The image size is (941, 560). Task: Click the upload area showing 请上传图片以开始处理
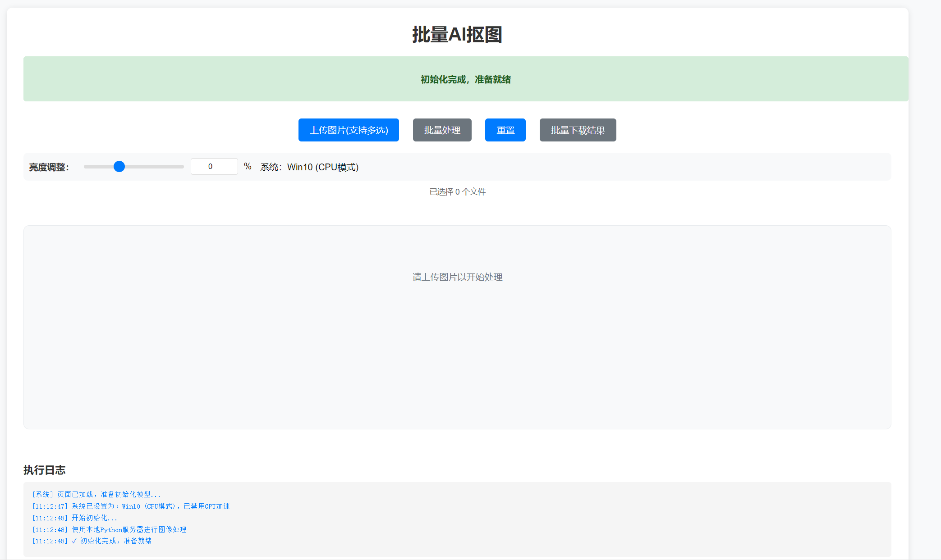coord(457,277)
